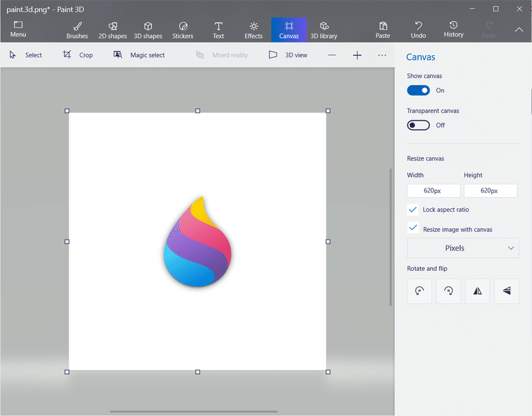Switch to the Canvas tab

(x=289, y=30)
